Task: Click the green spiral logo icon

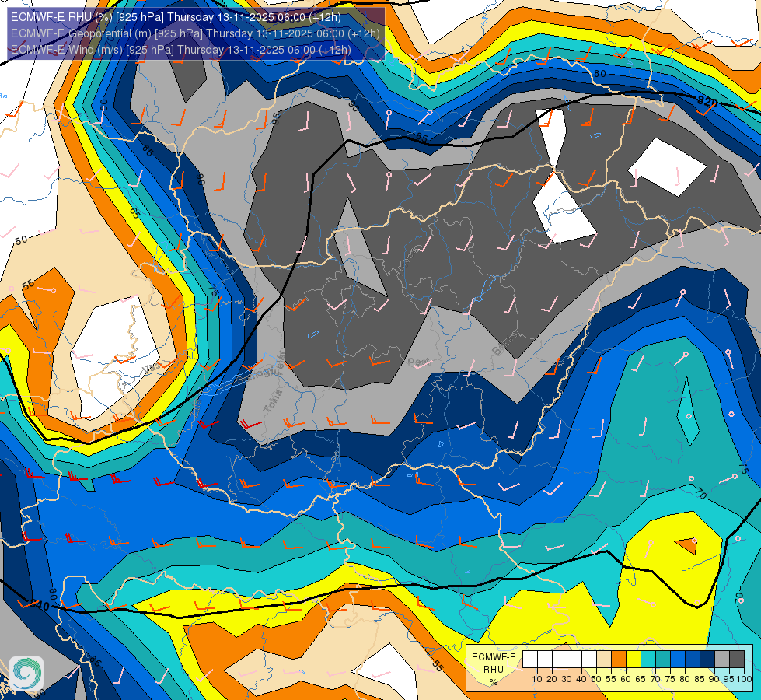Action: pyautogui.click(x=26, y=673)
